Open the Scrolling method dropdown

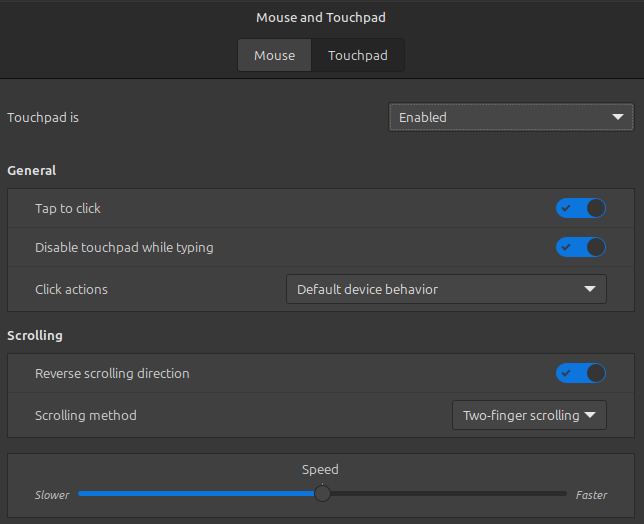[x=528, y=415]
